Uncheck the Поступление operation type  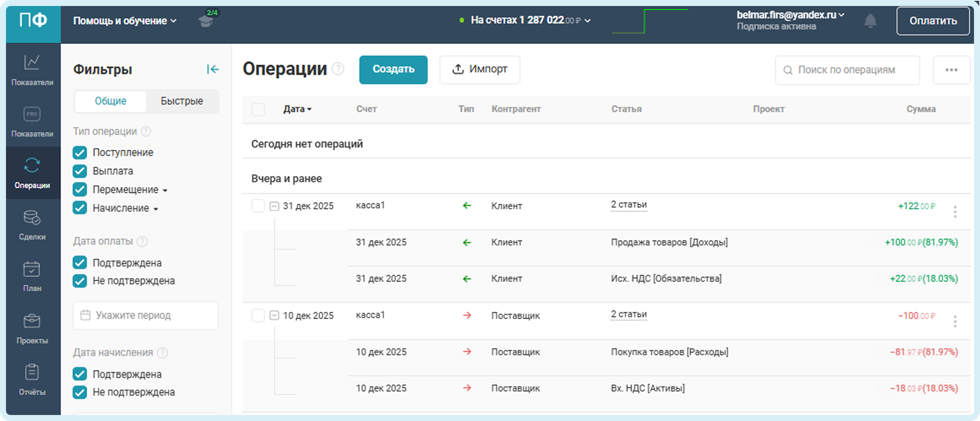[x=80, y=153]
